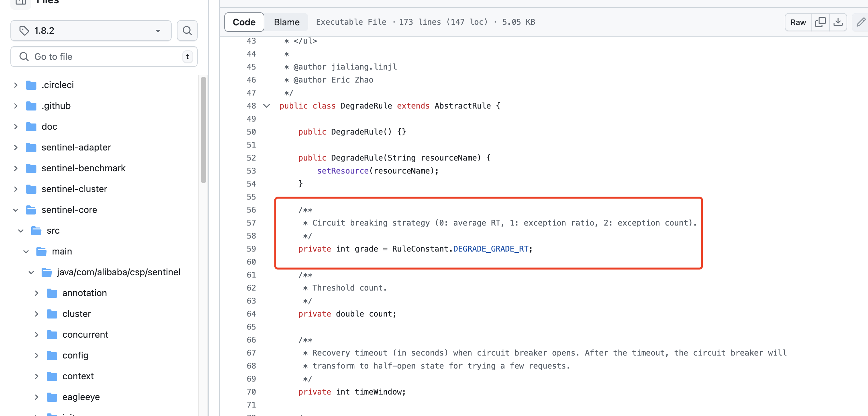Open the sentinel-benchmark folder name
The image size is (868, 416).
click(84, 168)
